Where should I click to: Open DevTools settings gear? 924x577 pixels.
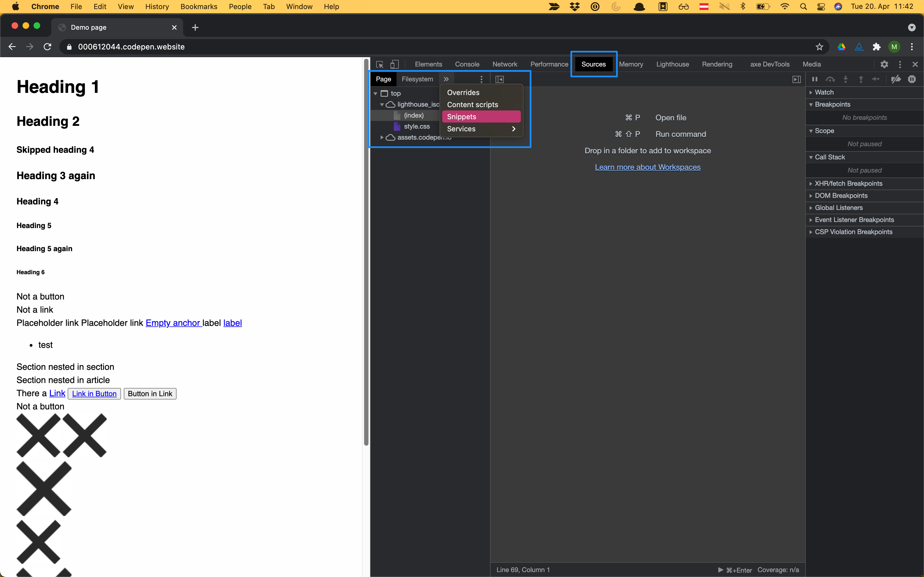884,64
